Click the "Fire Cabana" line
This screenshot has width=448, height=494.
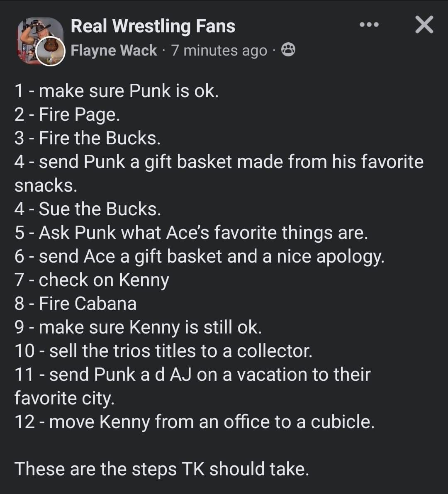coord(75,304)
